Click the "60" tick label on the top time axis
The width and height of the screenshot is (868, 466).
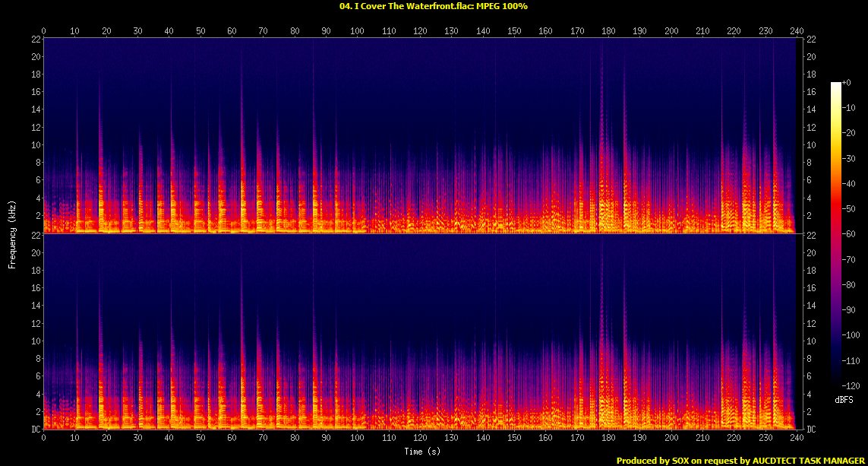click(232, 31)
